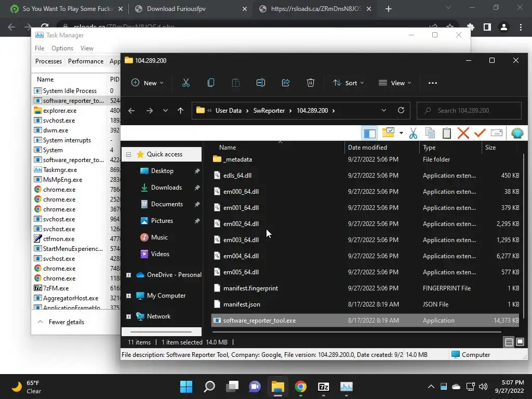Expand the Network tree node

129,316
